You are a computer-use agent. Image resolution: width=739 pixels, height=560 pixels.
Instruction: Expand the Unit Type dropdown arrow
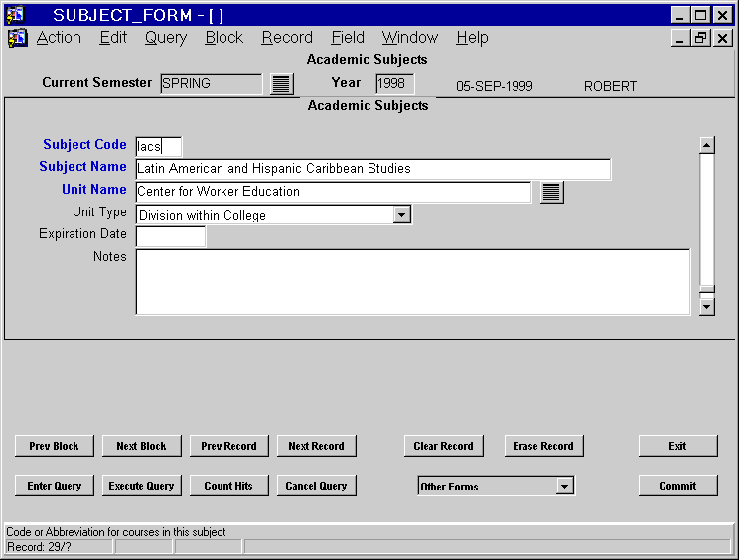401,214
